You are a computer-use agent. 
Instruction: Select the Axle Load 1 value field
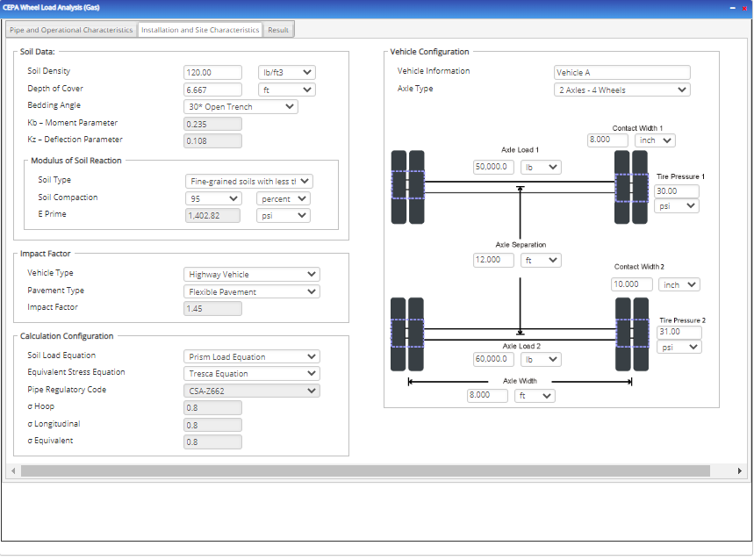492,167
